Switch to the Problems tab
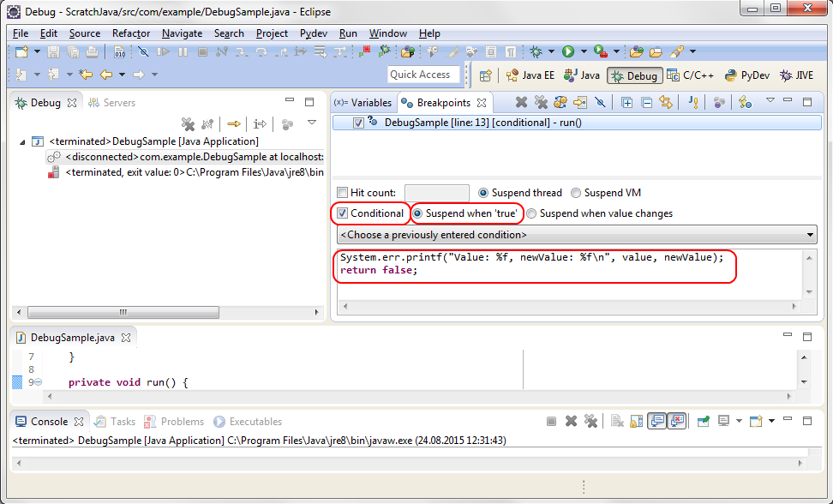 coord(174,422)
